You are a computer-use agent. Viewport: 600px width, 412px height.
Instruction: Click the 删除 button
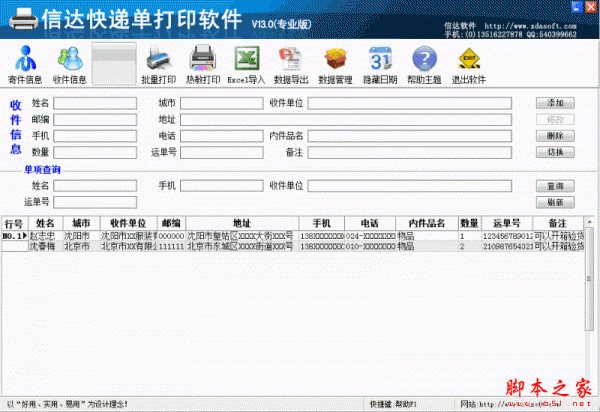[555, 136]
